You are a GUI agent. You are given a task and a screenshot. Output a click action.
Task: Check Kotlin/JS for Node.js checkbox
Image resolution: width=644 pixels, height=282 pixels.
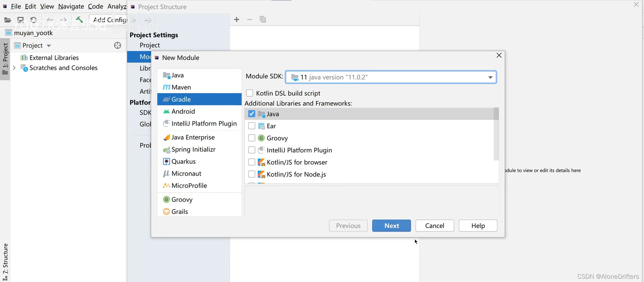click(252, 174)
